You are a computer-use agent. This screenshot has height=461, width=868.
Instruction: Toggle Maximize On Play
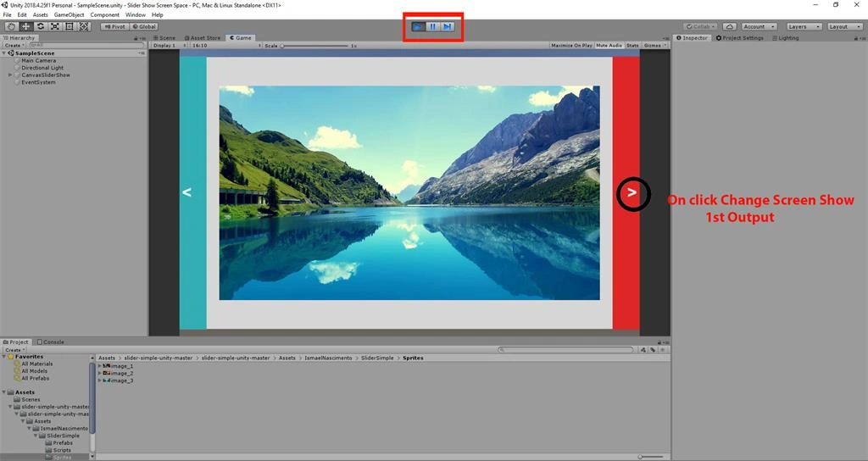571,46
